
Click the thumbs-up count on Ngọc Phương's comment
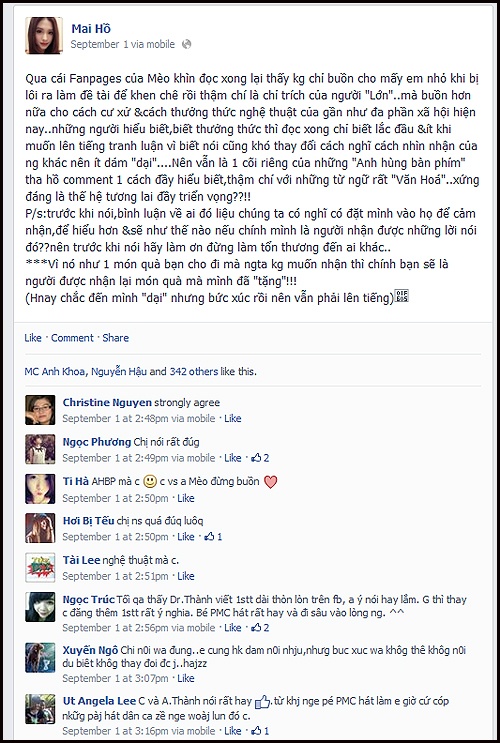pyautogui.click(x=260, y=458)
